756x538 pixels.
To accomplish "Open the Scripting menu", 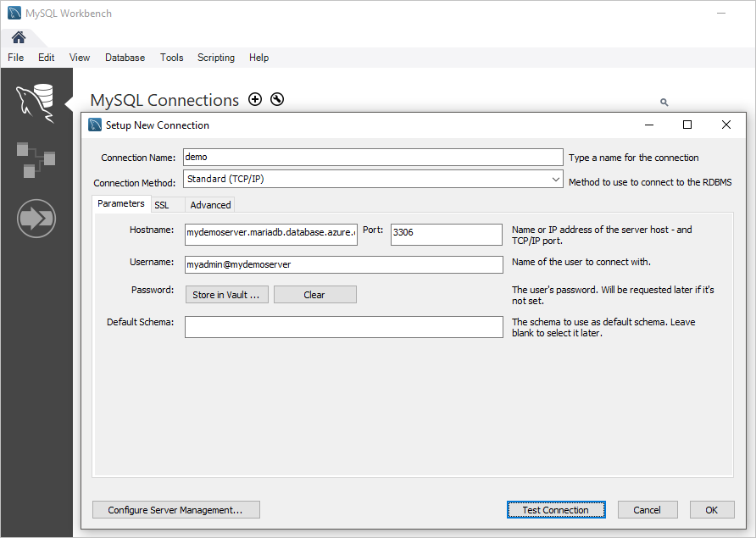I will pyautogui.click(x=215, y=57).
